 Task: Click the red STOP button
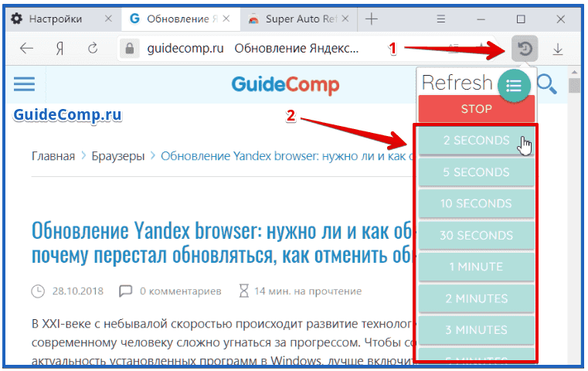click(476, 109)
